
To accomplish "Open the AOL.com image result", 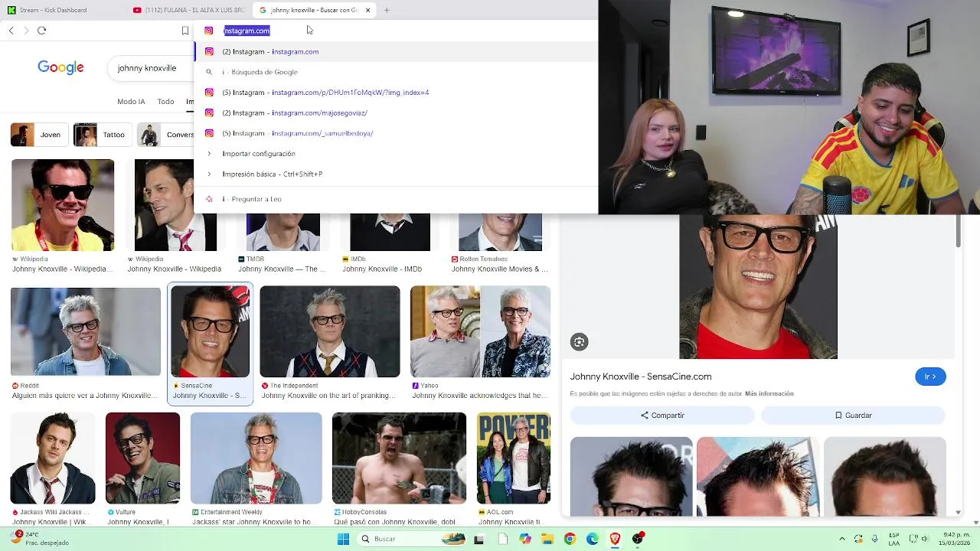I will click(x=513, y=458).
